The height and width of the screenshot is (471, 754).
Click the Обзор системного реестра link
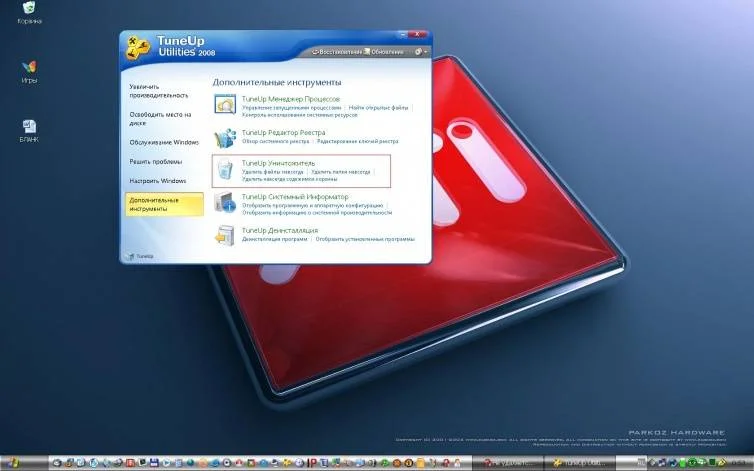pyautogui.click(x=276, y=141)
